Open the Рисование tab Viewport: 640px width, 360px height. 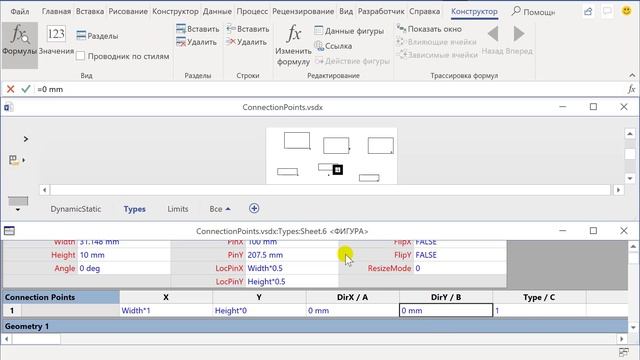pos(128,11)
